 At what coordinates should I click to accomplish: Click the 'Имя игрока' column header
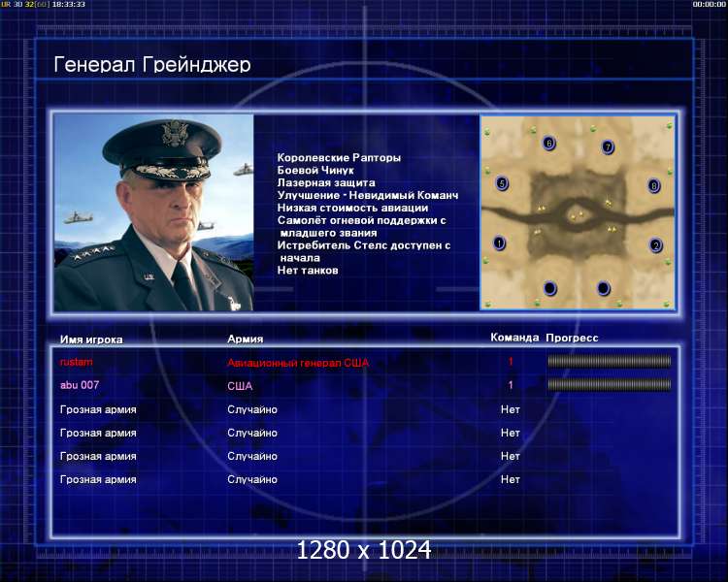coord(91,339)
